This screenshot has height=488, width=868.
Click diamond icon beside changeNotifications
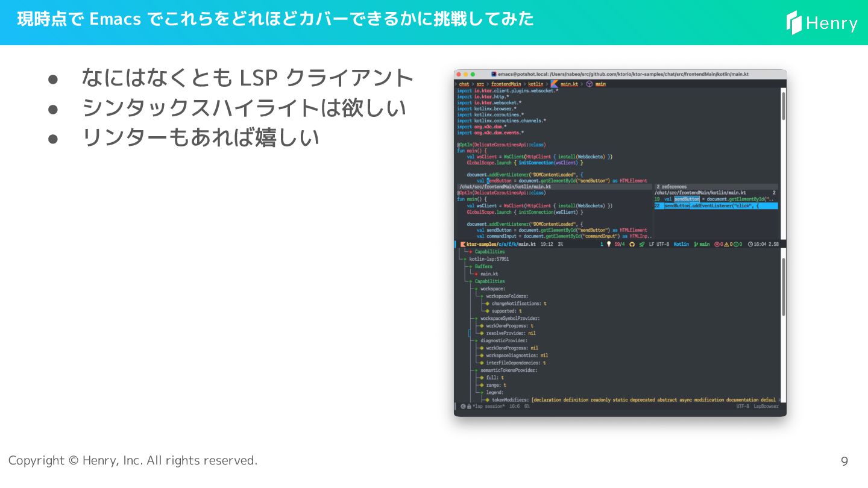click(487, 304)
